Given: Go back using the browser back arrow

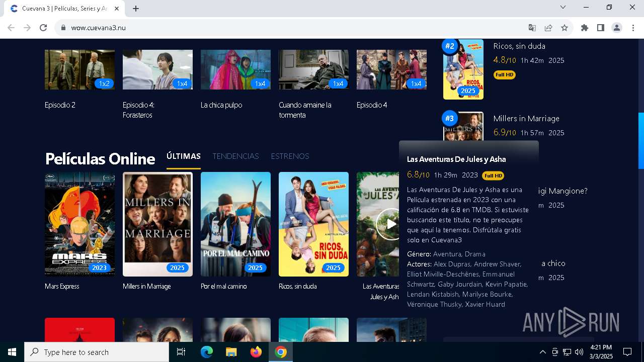Looking at the screenshot, I should pos(11,28).
